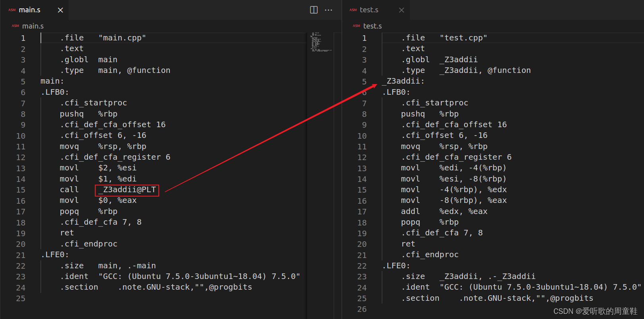This screenshot has width=644, height=319.
Task: Click 'movl $1, %edi' line in main.s
Action: pos(98,179)
